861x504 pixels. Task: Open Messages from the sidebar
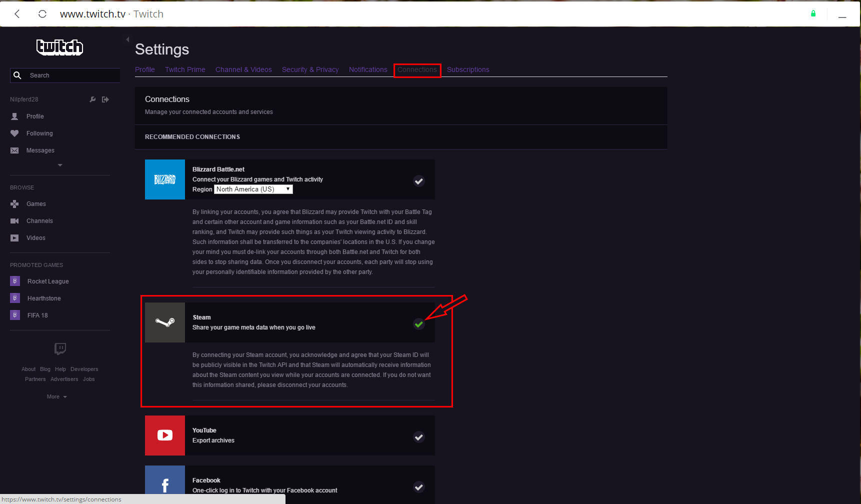(x=40, y=150)
